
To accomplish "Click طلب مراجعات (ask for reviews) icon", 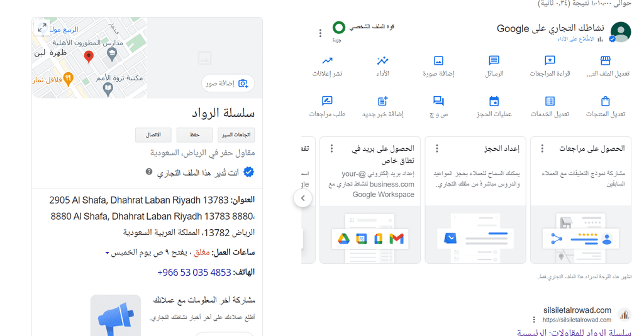I will click(327, 101).
